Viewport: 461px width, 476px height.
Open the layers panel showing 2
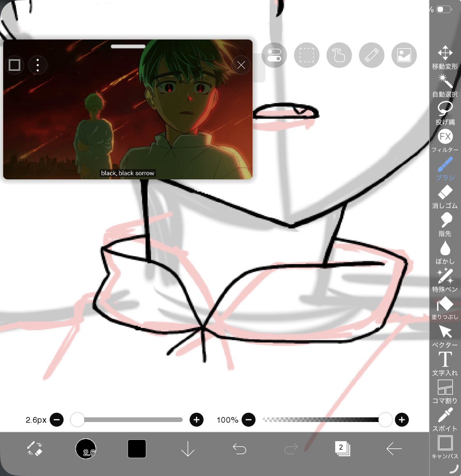tap(342, 449)
